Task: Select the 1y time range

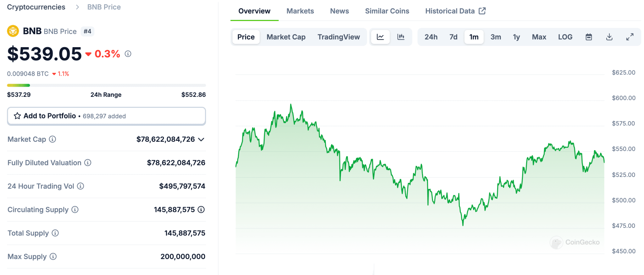Action: pyautogui.click(x=516, y=37)
